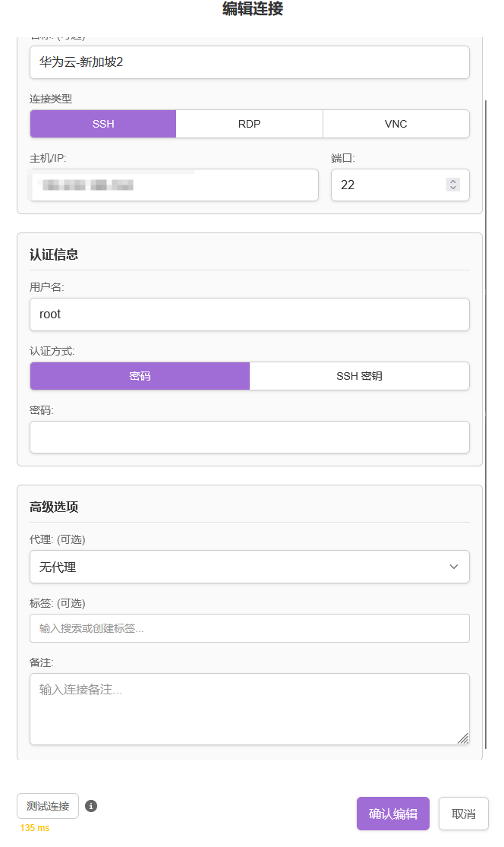Viewport: 504px width, 847px height.
Task: Focus the 主机/IP input field
Action: 174,185
